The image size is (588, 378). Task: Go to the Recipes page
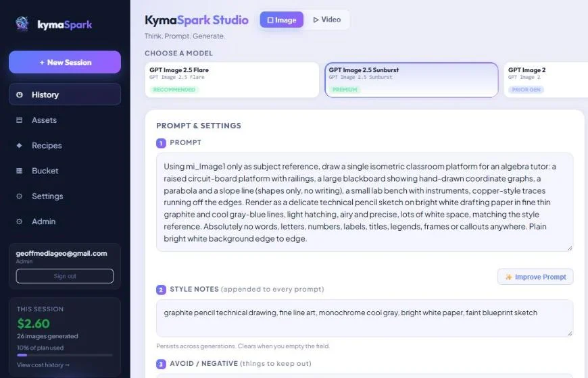(x=65, y=145)
